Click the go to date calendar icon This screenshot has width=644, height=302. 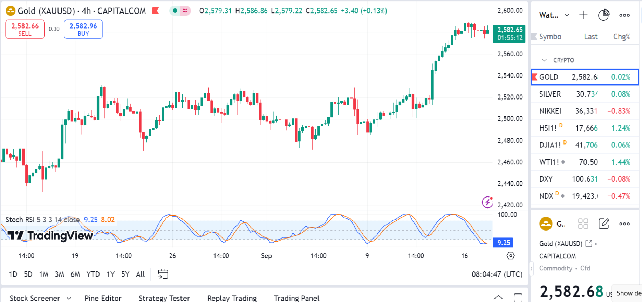point(163,274)
